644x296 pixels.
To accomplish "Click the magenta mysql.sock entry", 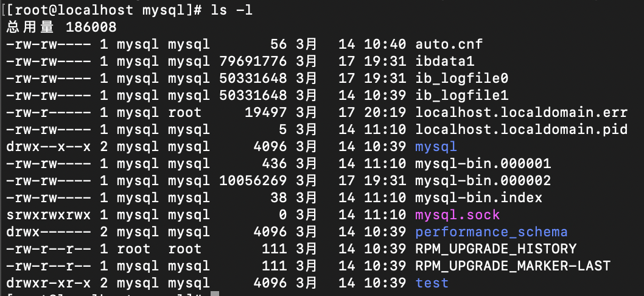I will tap(458, 215).
